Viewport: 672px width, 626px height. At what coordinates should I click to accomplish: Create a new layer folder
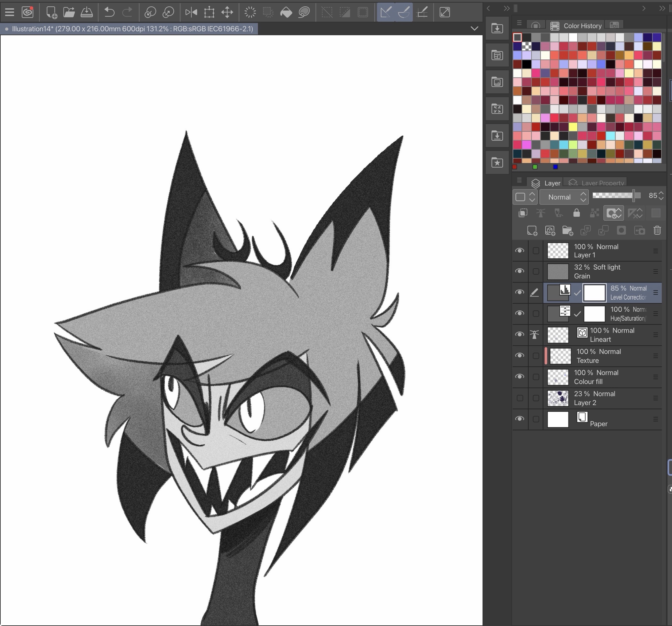coord(568,230)
